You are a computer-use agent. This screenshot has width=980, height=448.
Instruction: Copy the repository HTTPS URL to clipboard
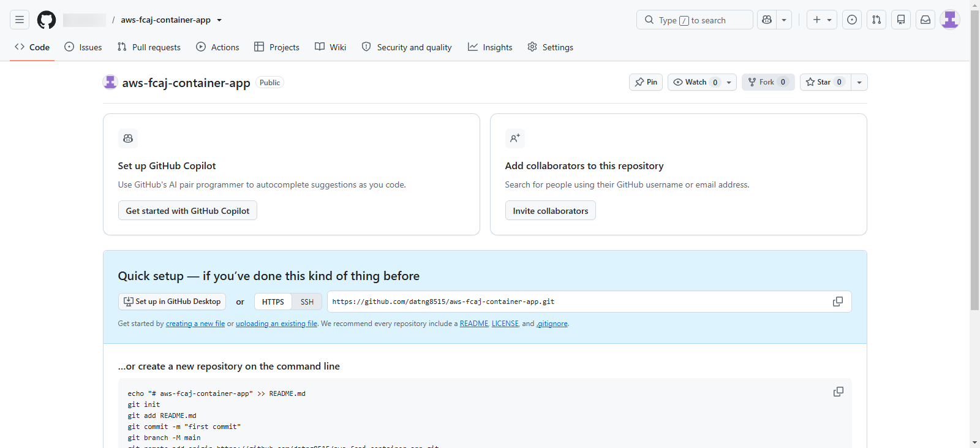(838, 302)
